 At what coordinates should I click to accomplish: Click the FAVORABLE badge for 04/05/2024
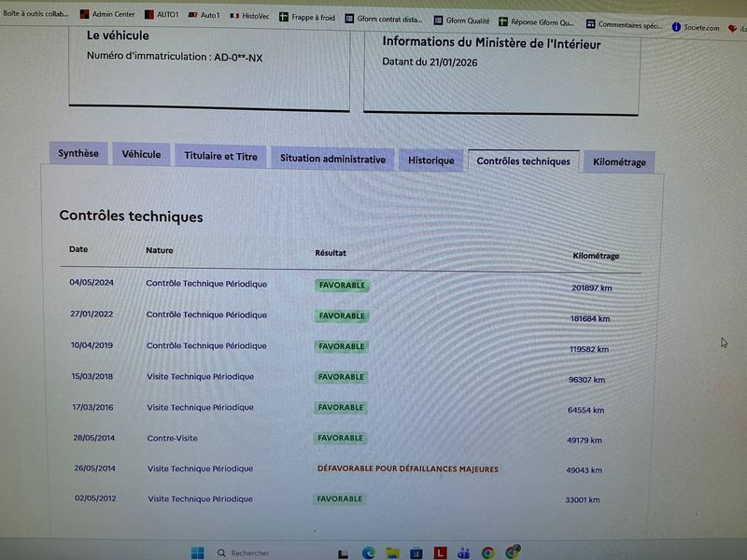coord(342,286)
